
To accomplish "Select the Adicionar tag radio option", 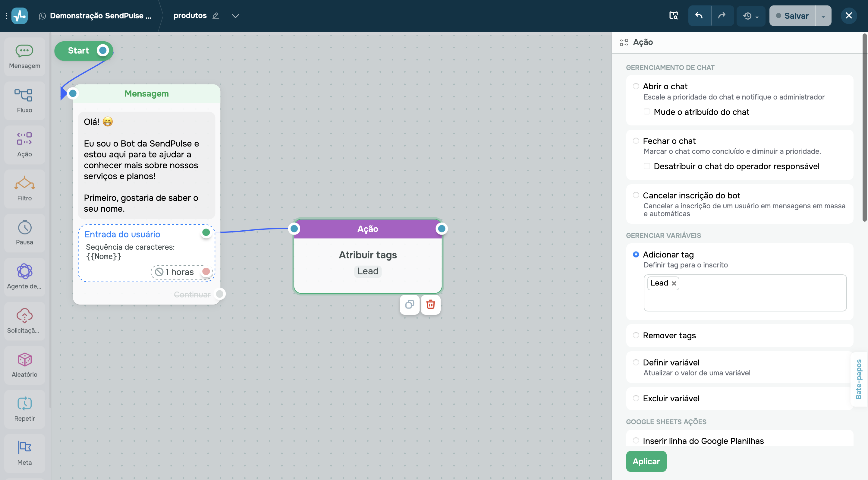I will [x=636, y=254].
